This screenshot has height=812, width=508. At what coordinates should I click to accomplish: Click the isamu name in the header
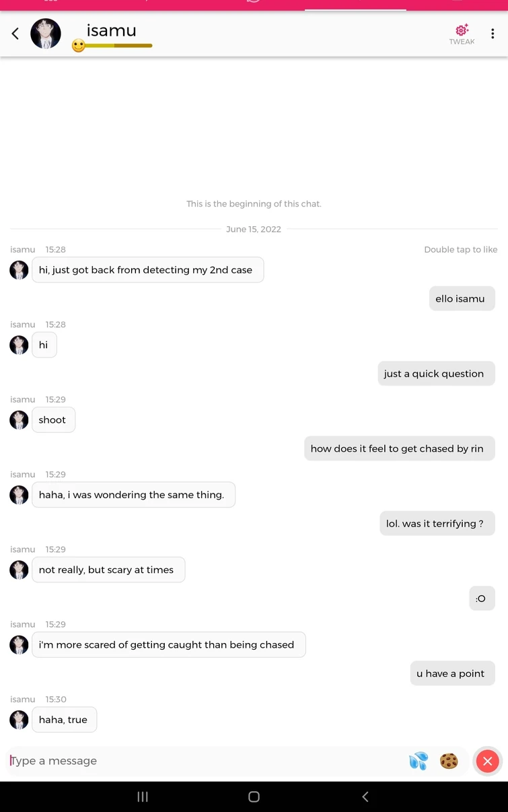(110, 30)
